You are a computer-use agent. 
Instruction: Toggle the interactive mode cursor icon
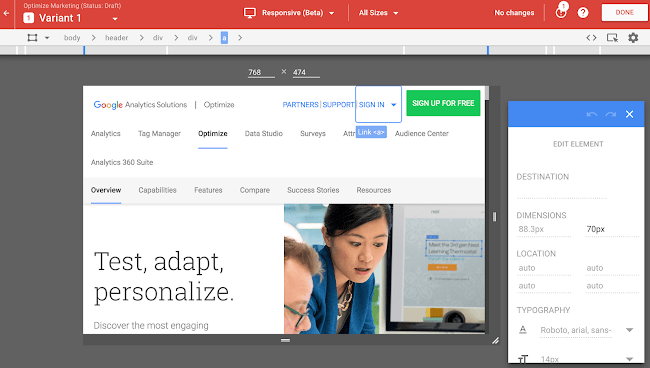coord(612,38)
